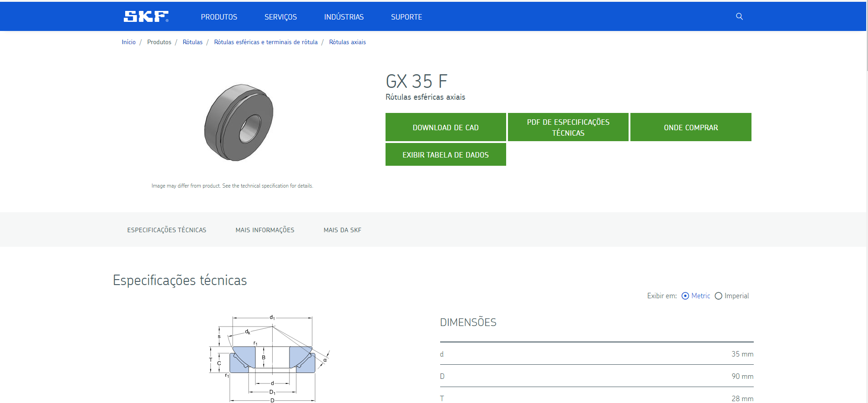868x403 pixels.
Task: Click the 90 mm value
Action: click(742, 376)
